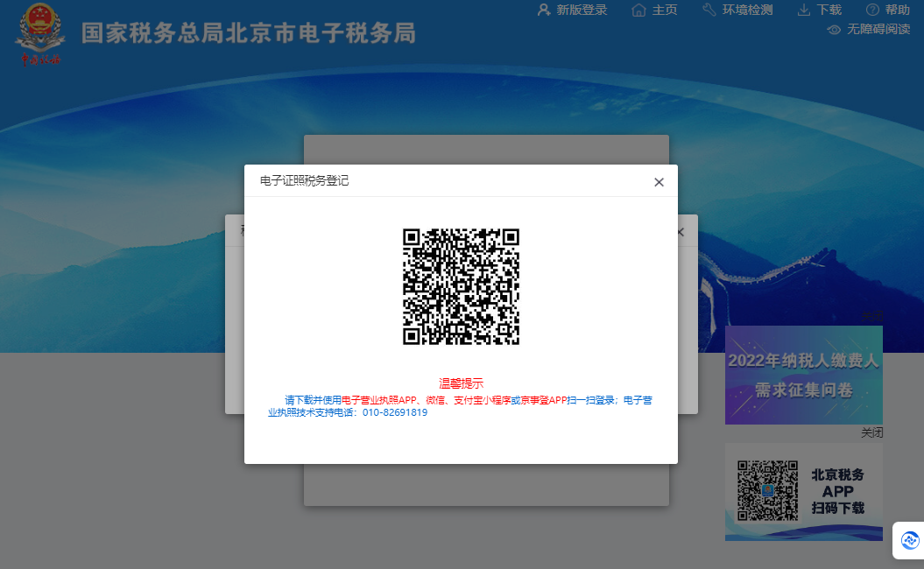Click the dialog title 电子证照税务登记
The width and height of the screenshot is (924, 569).
304,181
